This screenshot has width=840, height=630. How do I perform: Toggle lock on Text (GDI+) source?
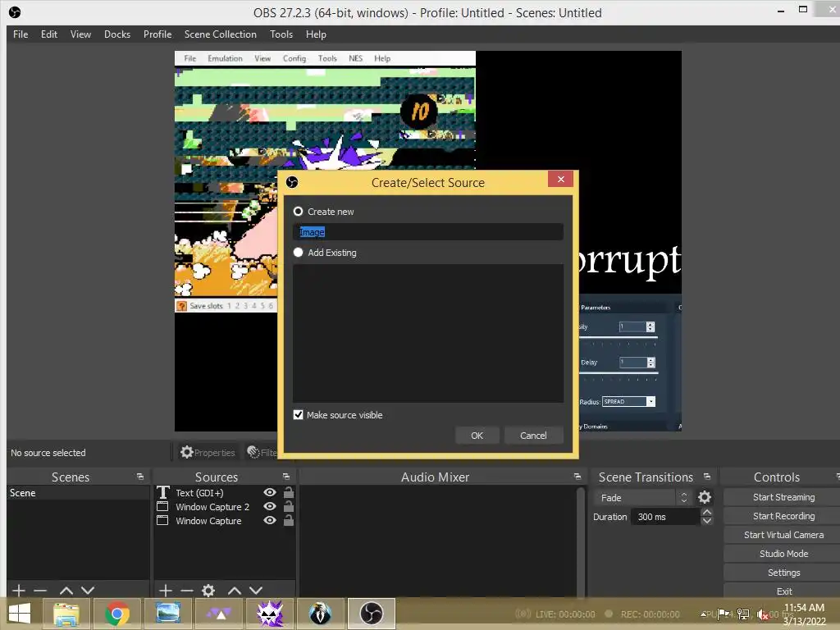click(x=288, y=492)
